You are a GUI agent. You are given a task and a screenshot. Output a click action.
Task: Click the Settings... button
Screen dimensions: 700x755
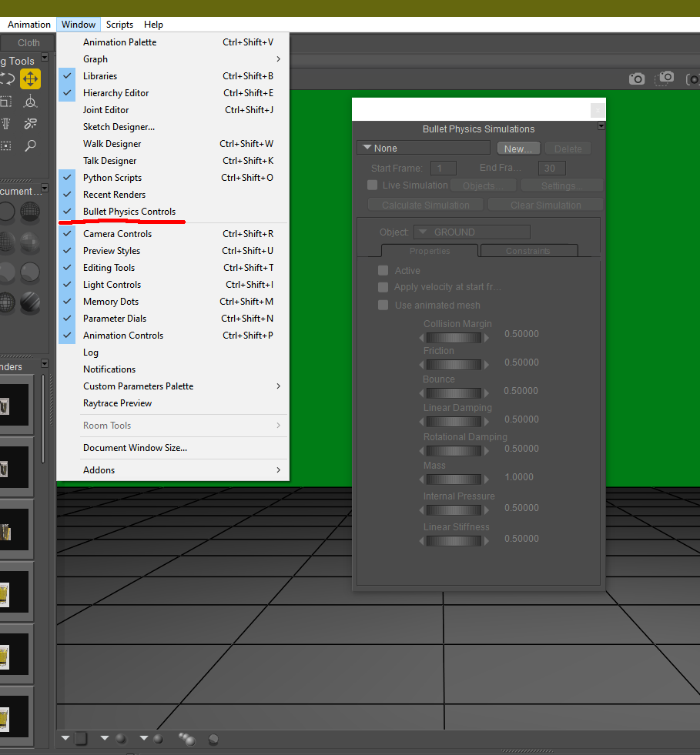(x=561, y=185)
